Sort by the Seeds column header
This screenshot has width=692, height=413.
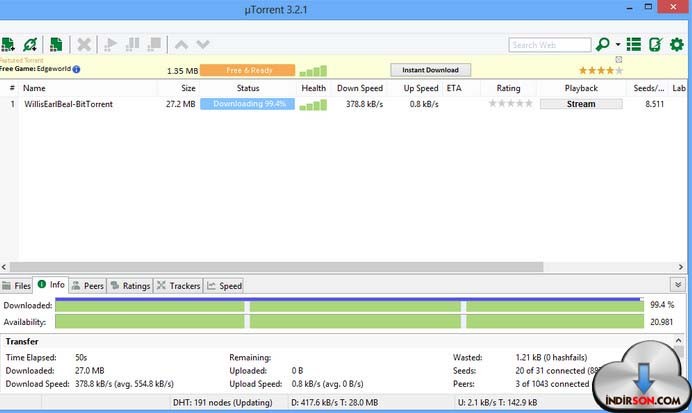coord(649,88)
